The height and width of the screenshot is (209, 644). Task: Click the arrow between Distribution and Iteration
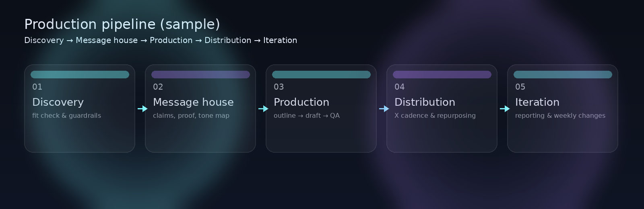click(505, 109)
